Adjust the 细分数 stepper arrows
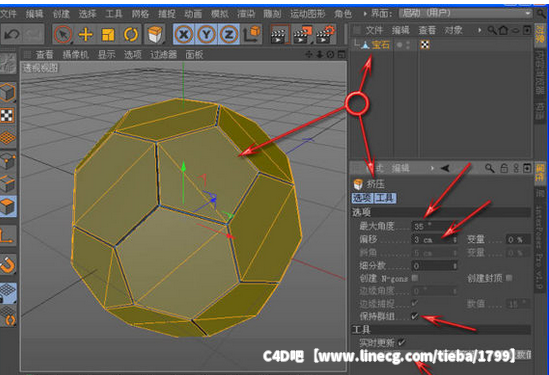 tap(454, 266)
